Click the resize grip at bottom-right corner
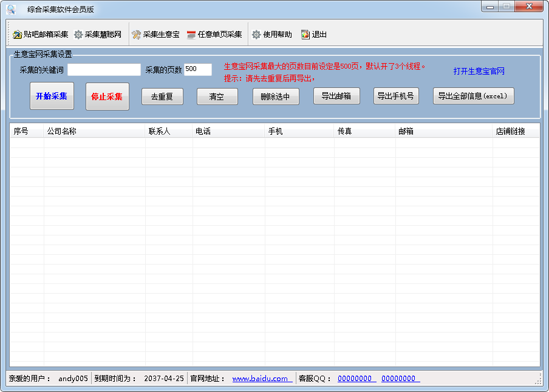 tap(538, 380)
